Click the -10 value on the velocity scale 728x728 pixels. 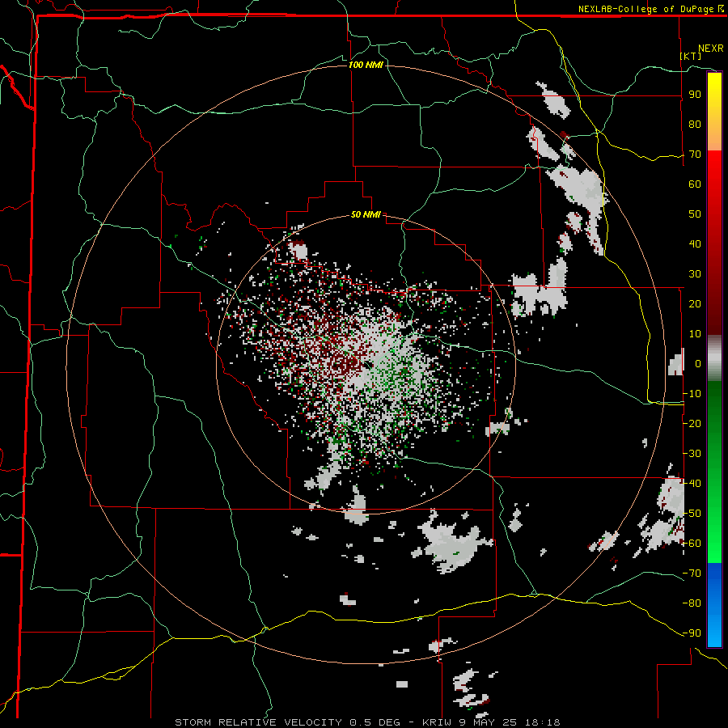(692, 394)
